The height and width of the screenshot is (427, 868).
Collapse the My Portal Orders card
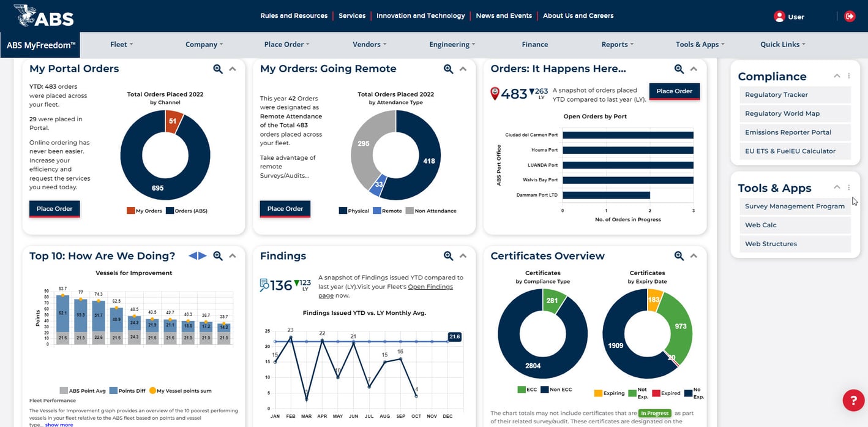click(x=233, y=69)
